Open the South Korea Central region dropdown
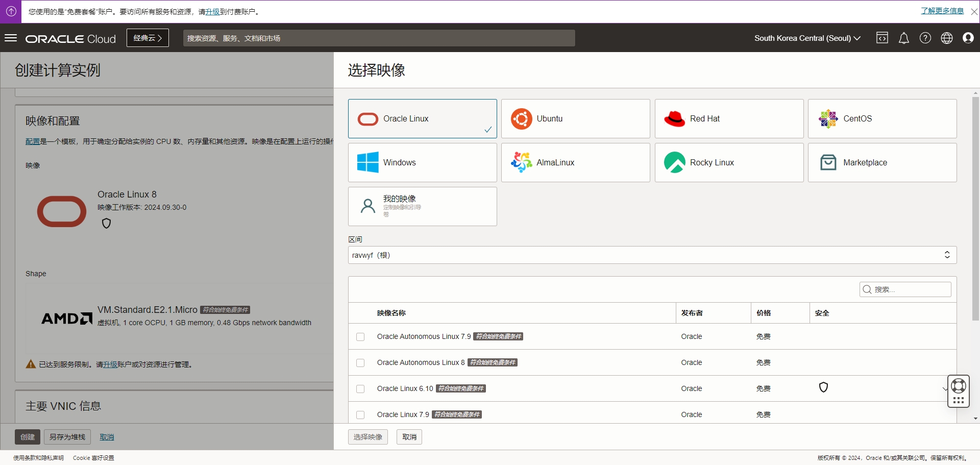Image resolution: width=980 pixels, height=465 pixels. [x=807, y=38]
